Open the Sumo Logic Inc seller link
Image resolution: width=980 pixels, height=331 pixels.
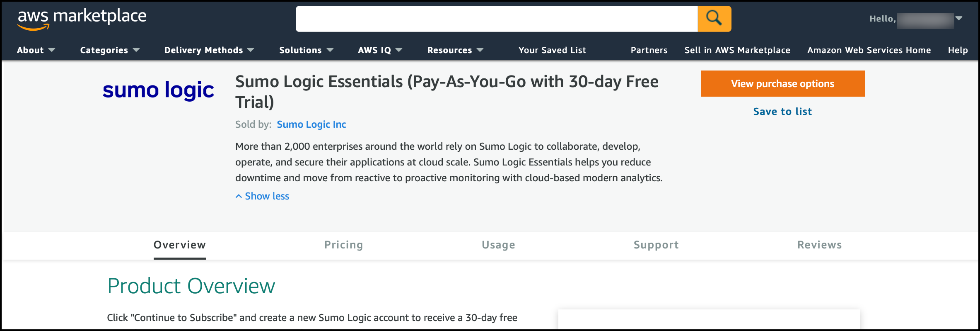pos(311,124)
